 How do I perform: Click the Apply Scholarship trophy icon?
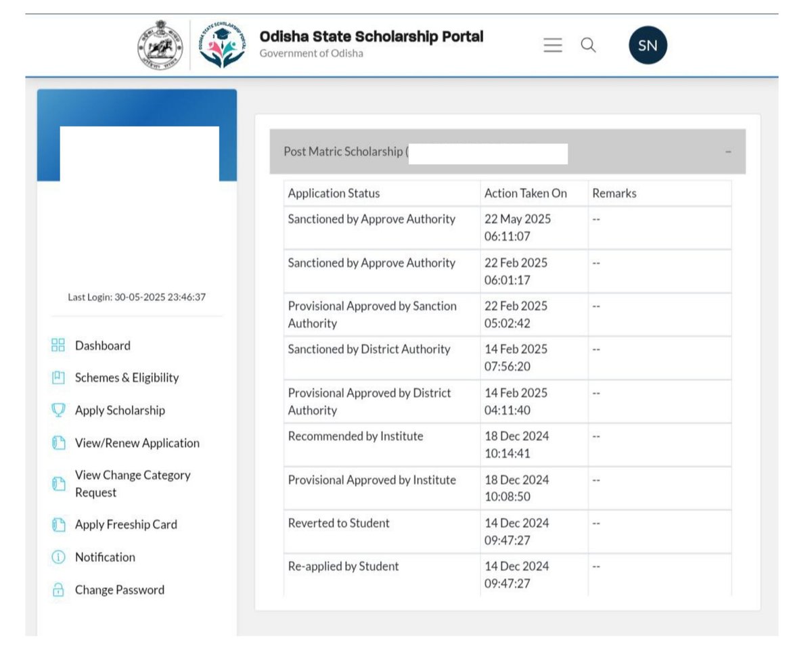click(58, 411)
